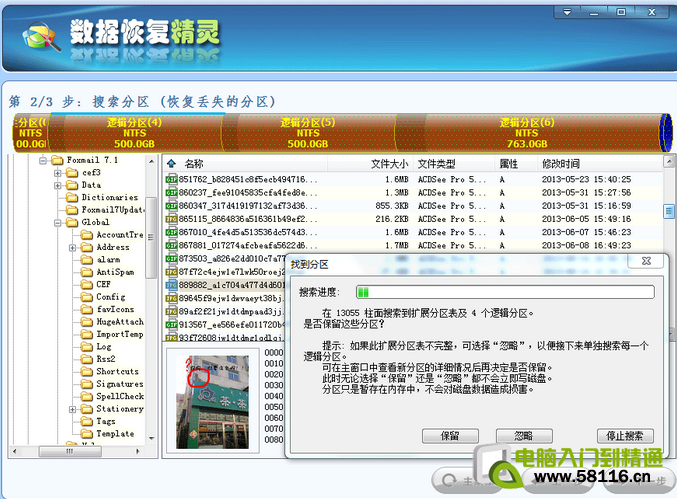The width and height of the screenshot is (677, 499).
Task: Click the side panel icon at right edge
Action: pos(669,212)
